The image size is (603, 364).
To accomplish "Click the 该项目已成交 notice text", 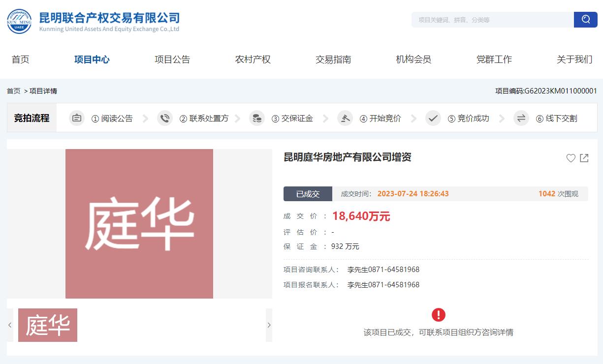I will click(x=439, y=333).
